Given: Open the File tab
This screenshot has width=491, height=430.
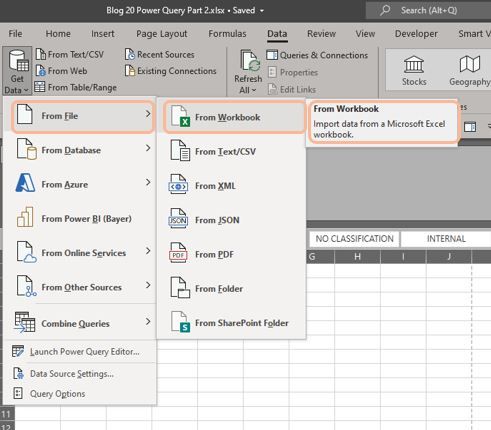Looking at the screenshot, I should tap(15, 34).
